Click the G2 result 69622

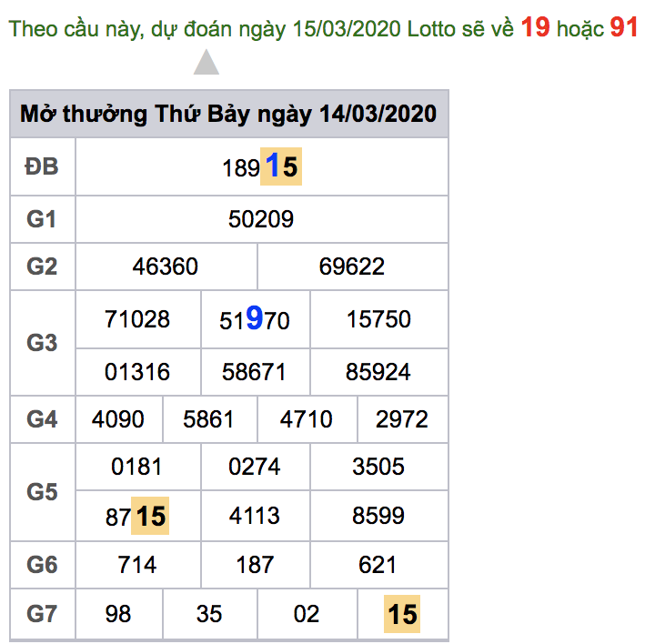pos(352,267)
